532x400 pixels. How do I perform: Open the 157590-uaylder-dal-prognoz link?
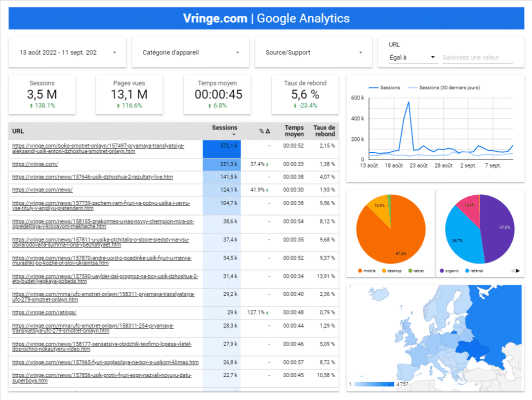(105, 279)
